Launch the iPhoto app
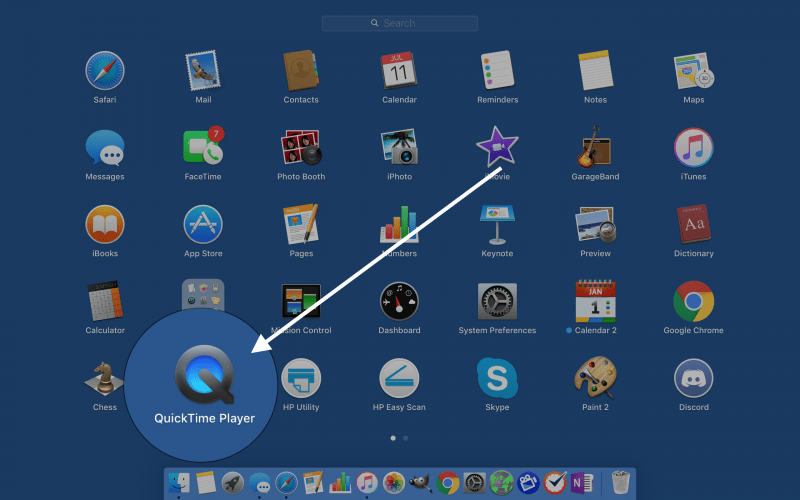Viewport: 800px width, 500px height. (x=399, y=147)
